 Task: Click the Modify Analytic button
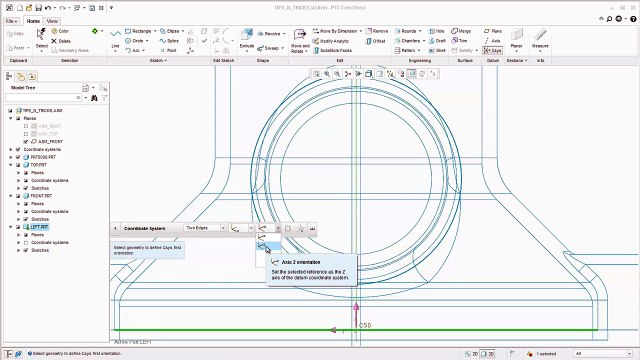(x=331, y=41)
